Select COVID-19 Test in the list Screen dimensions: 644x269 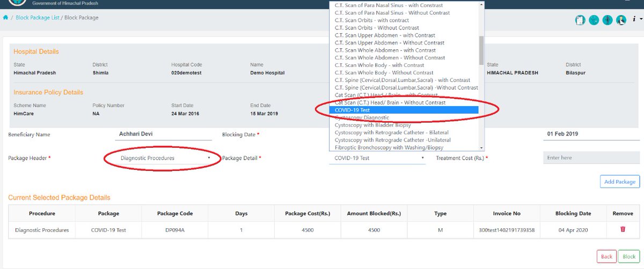(x=404, y=110)
